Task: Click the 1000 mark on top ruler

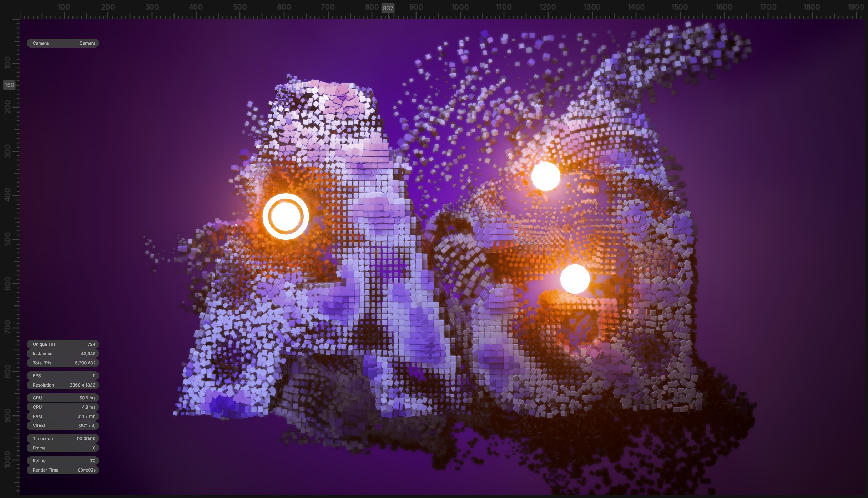Action: [460, 7]
